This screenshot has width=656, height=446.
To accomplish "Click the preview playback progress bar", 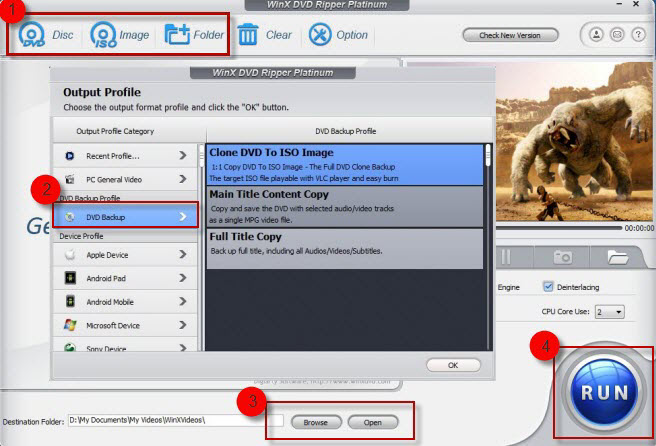I will click(559, 228).
